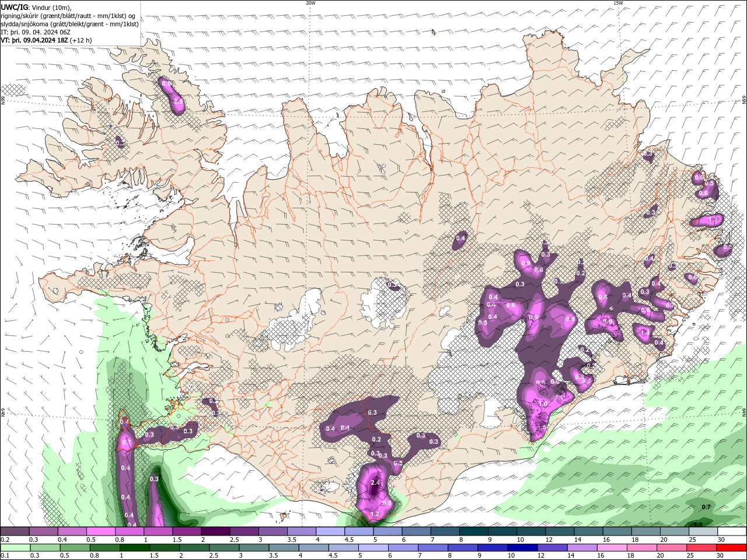Click the '0.7' value in the dark green offshore rain
The image size is (747, 560).
(706, 507)
